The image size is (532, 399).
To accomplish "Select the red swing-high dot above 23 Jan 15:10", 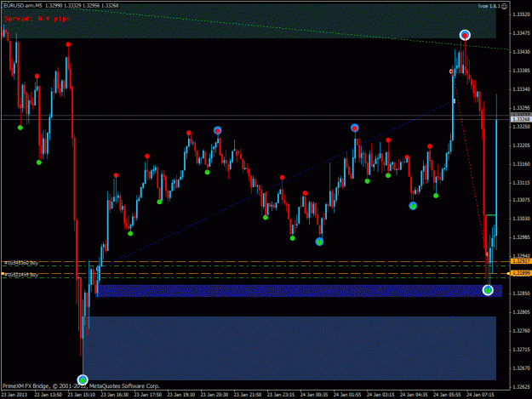I will [x=68, y=44].
